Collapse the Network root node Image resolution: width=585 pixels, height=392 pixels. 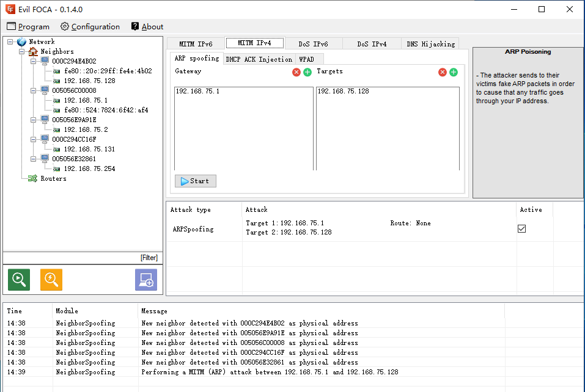pyautogui.click(x=10, y=42)
